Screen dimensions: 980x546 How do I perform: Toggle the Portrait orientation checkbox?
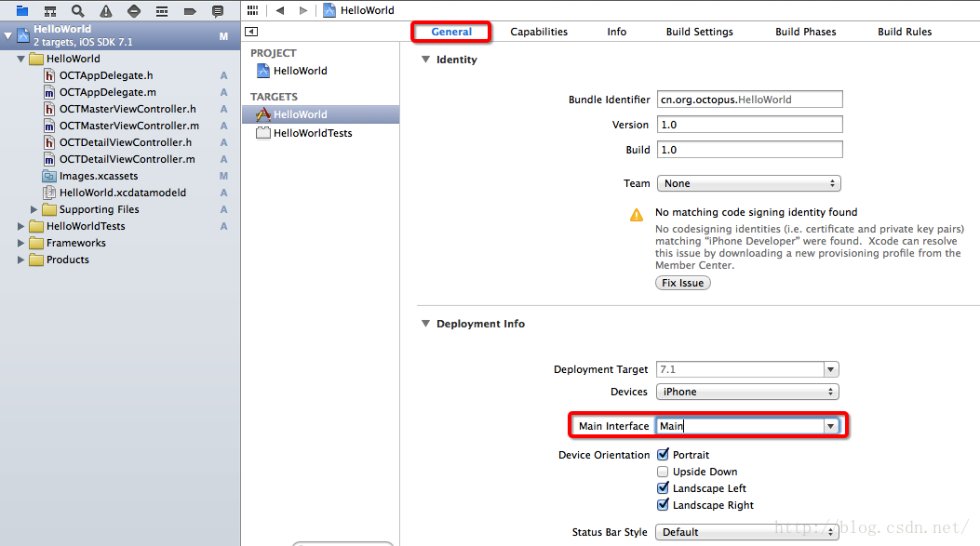pos(663,454)
